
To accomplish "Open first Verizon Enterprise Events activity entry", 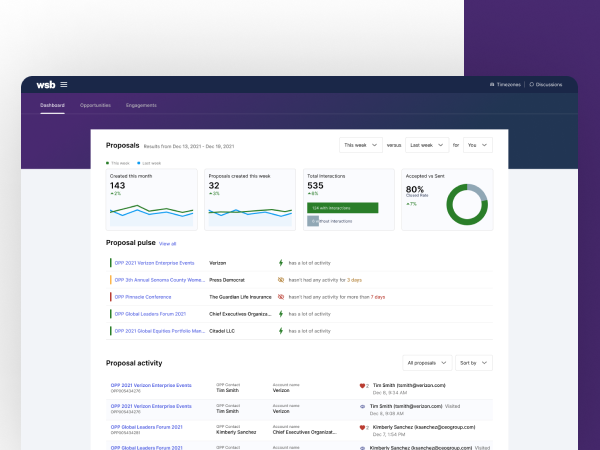I will (151, 385).
